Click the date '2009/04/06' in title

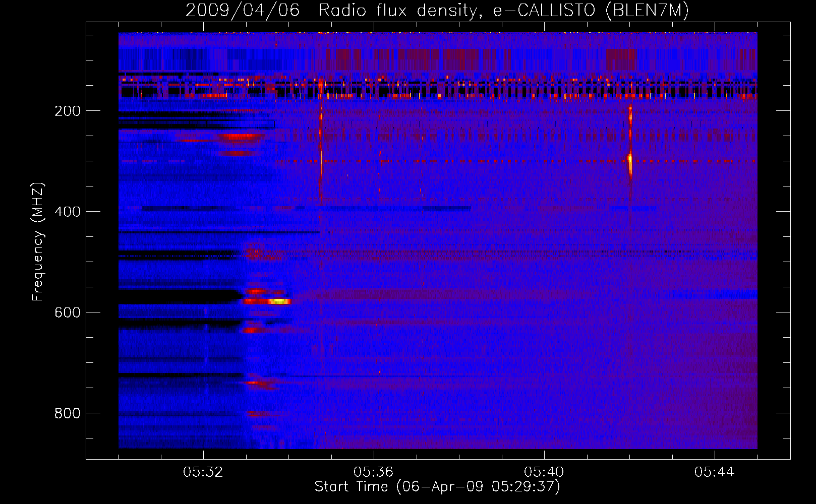[x=243, y=11]
